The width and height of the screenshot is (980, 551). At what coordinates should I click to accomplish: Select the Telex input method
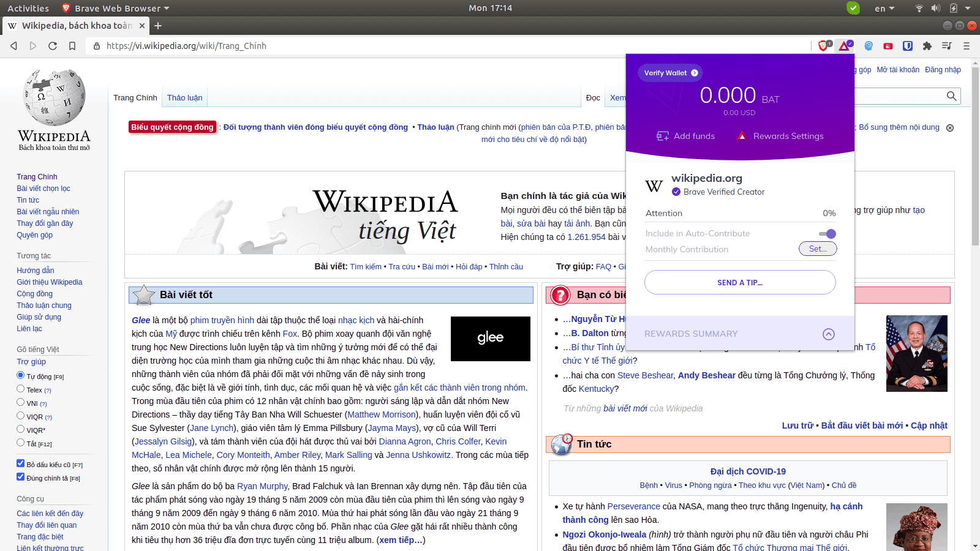tap(20, 389)
